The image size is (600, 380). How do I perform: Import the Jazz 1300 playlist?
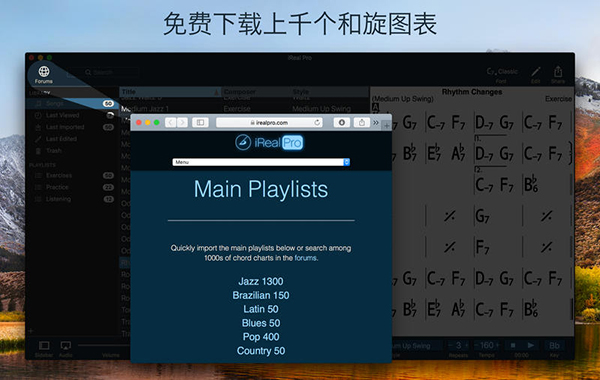click(261, 281)
